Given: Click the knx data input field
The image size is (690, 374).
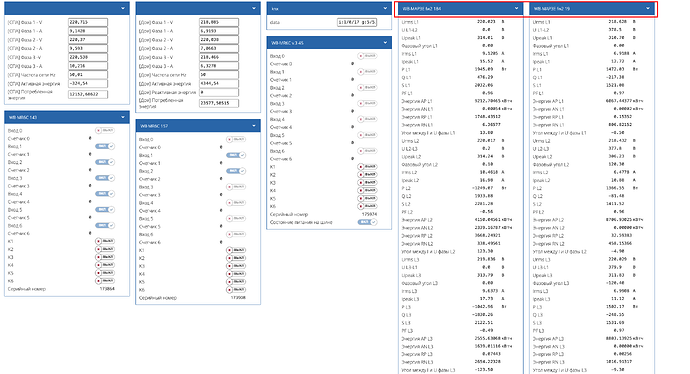Looking at the screenshot, I should 357,22.
